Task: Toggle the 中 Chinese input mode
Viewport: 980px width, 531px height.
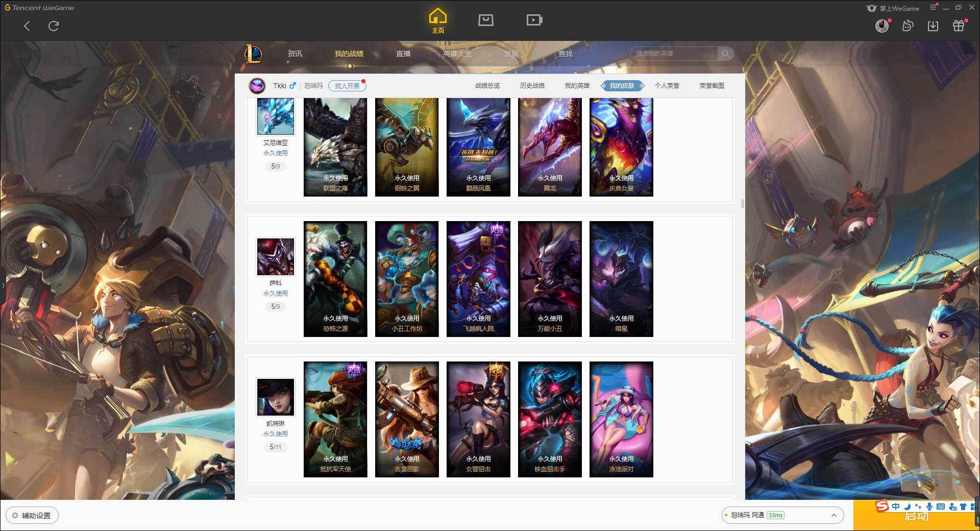Action: [896, 506]
